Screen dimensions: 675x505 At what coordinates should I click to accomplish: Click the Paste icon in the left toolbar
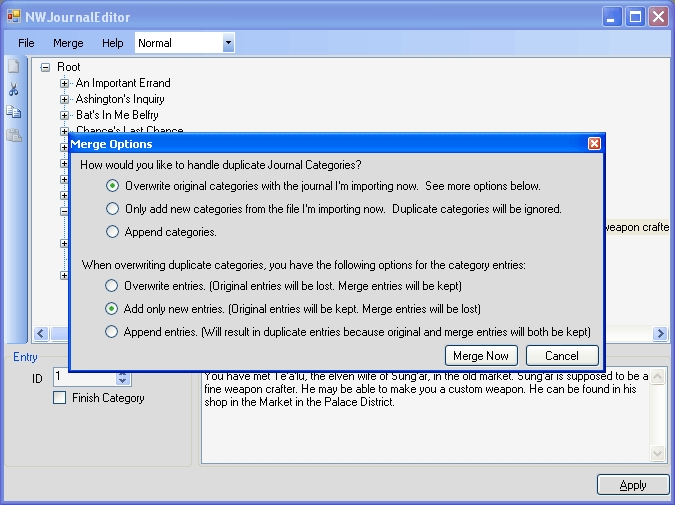13,136
